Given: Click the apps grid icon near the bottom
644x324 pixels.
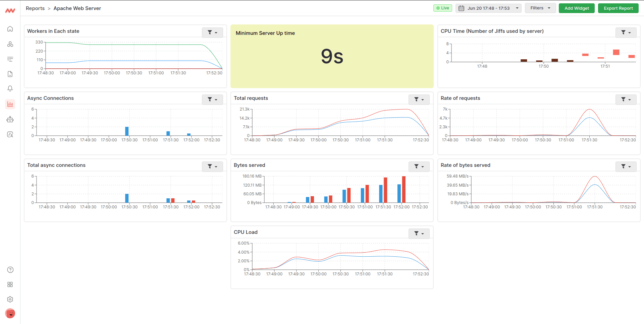Looking at the screenshot, I should (x=10, y=284).
